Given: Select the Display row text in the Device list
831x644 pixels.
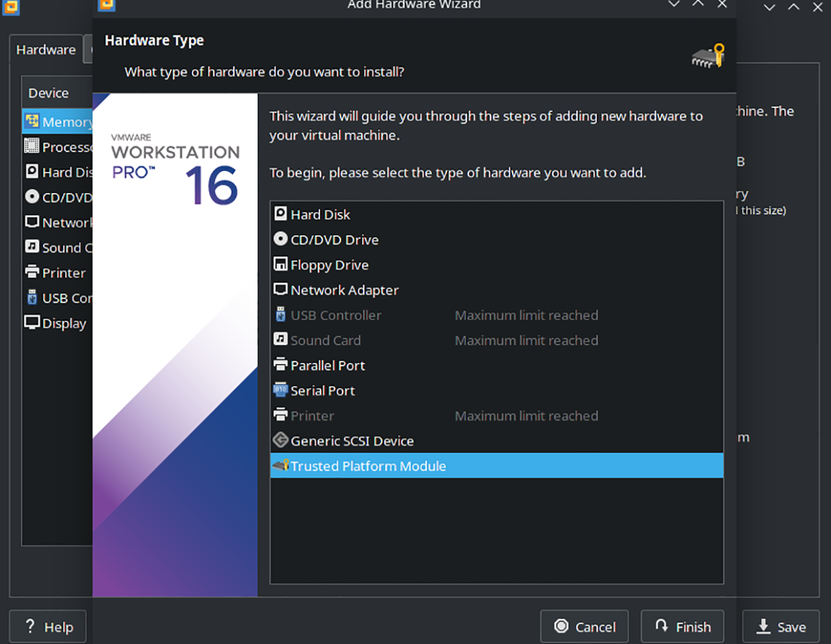Looking at the screenshot, I should (x=64, y=323).
